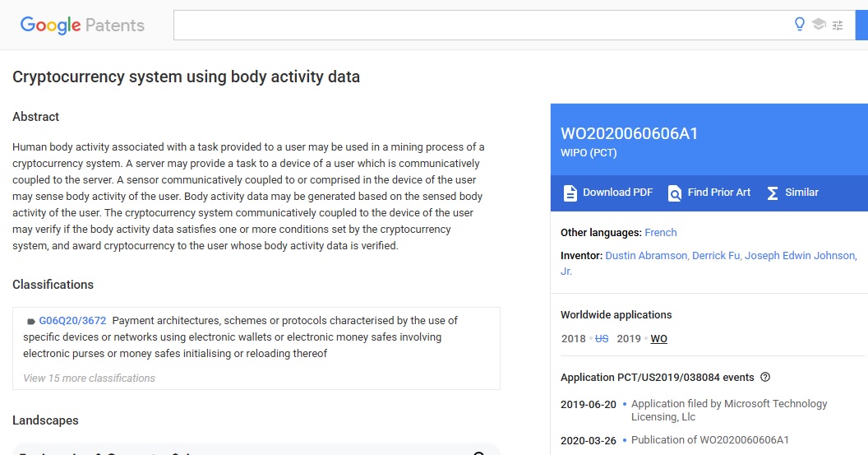The width and height of the screenshot is (868, 455).
Task: Click the 2020-03-26 publication event date
Action: [x=589, y=440]
